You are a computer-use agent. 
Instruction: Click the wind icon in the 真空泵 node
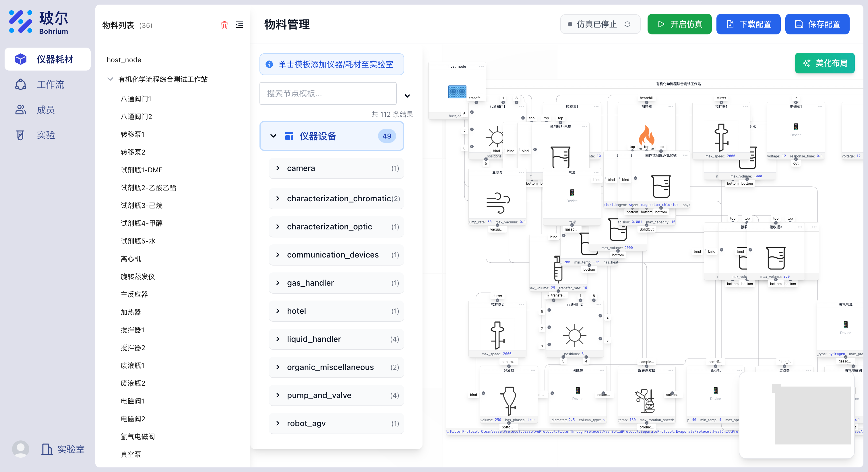pos(498,203)
